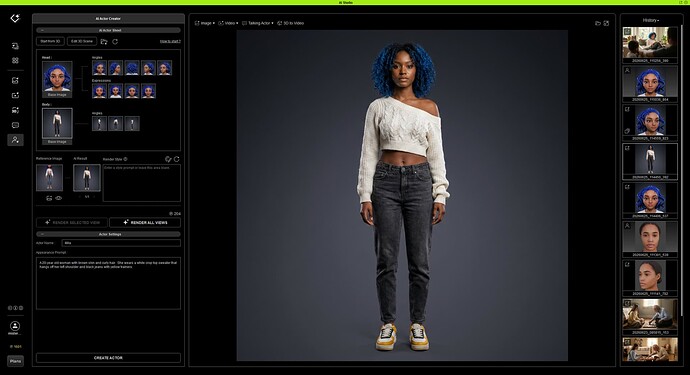This screenshot has width=690, height=375.
Task: Select the AI Actor Creator sidebar icon
Action: click(x=15, y=140)
